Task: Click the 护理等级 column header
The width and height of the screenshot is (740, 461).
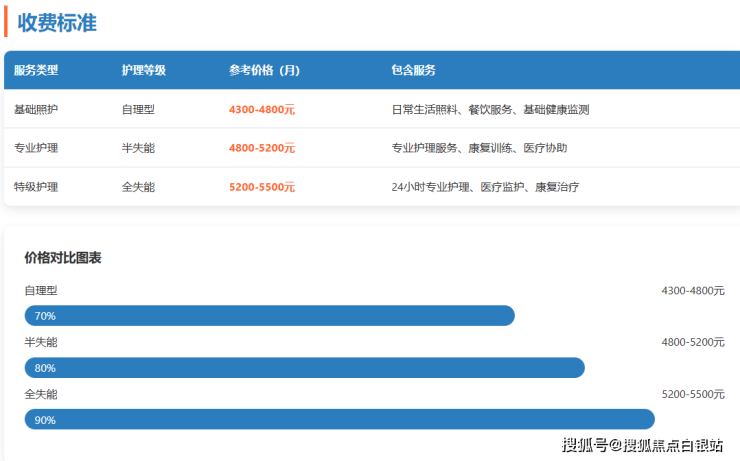Action: [143, 71]
